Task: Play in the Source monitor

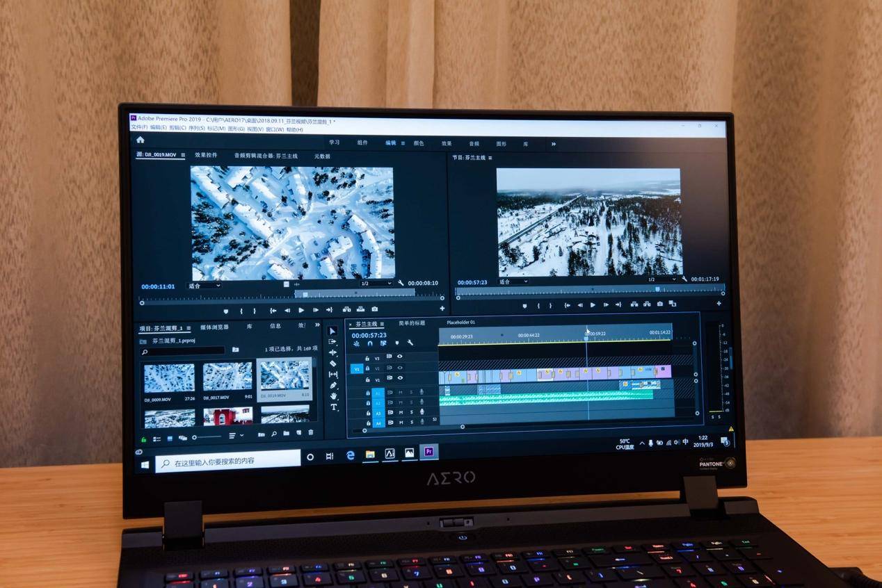Action: coord(301,310)
